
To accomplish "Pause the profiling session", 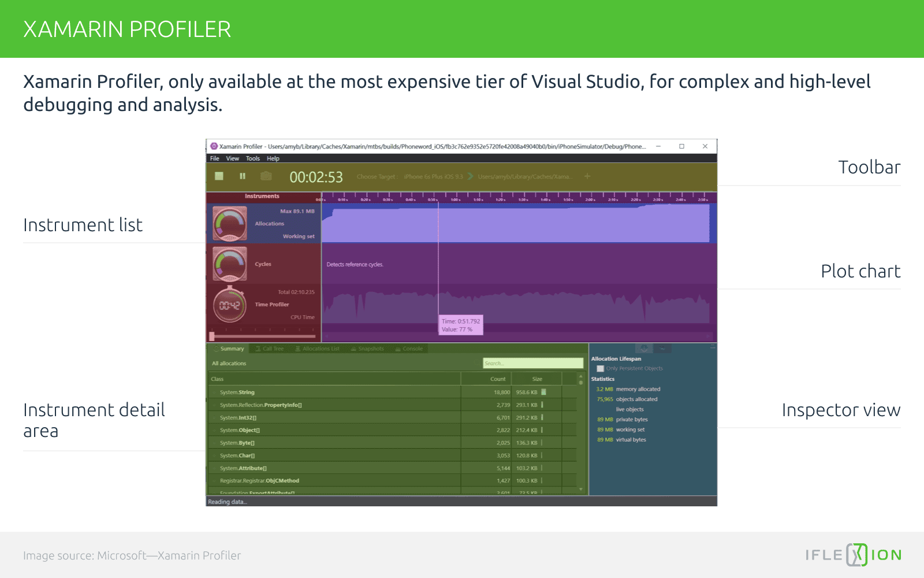I will [243, 176].
